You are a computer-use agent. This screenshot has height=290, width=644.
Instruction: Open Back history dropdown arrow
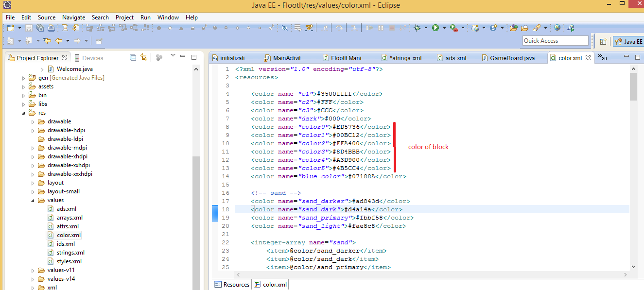coord(68,41)
